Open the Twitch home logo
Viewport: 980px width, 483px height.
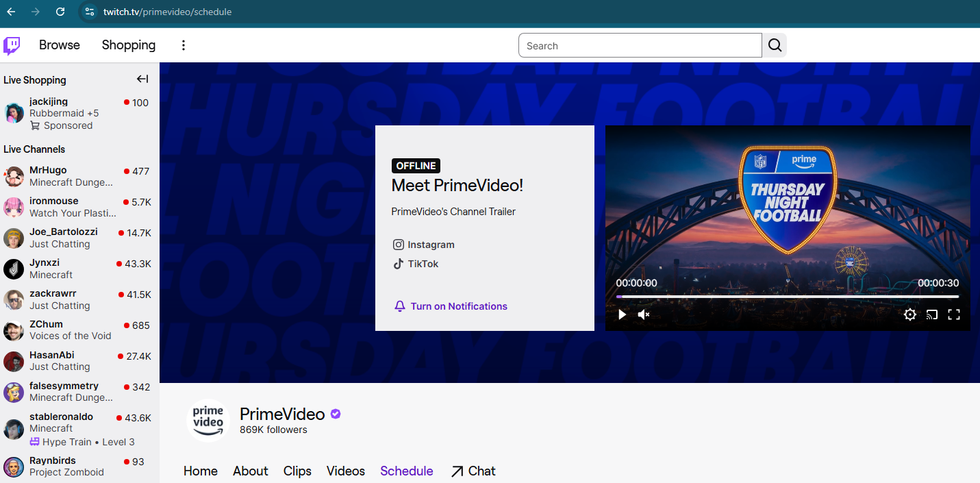pyautogui.click(x=12, y=46)
